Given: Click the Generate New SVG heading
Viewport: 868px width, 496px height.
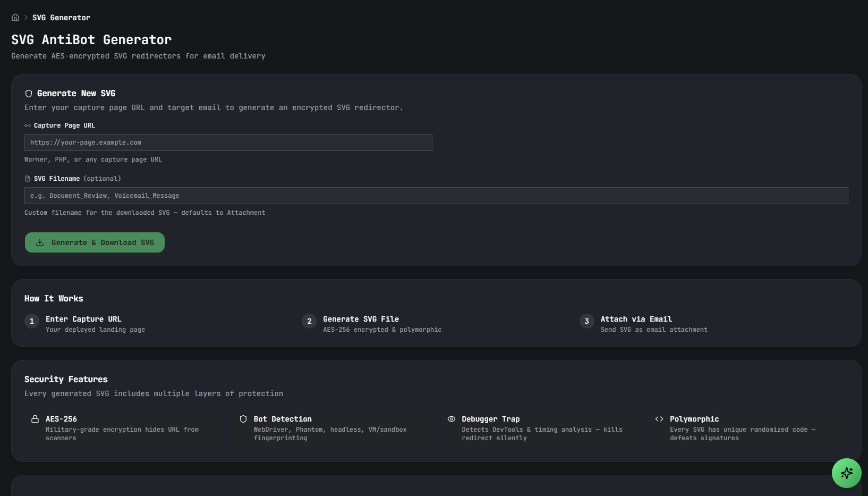Looking at the screenshot, I should click(76, 94).
